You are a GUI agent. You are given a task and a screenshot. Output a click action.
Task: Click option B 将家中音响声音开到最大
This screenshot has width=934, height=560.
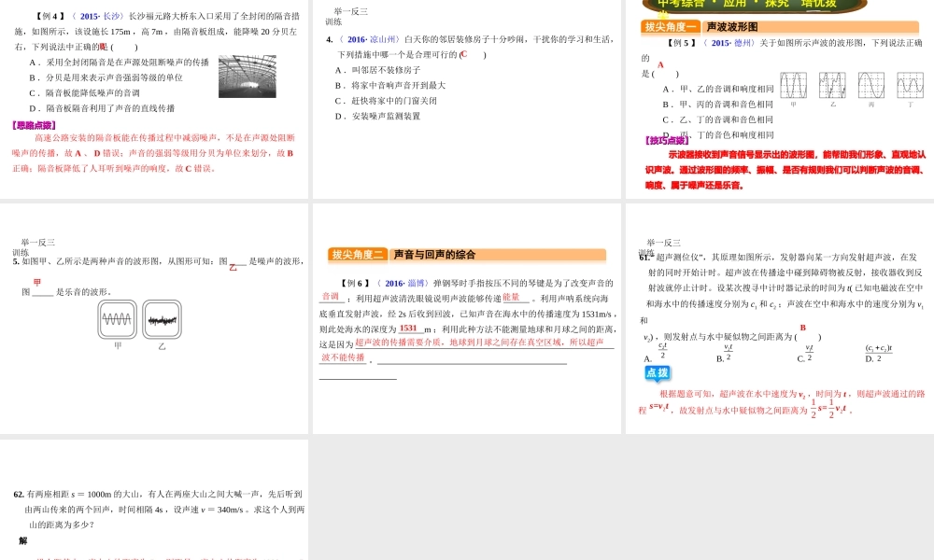(x=390, y=86)
